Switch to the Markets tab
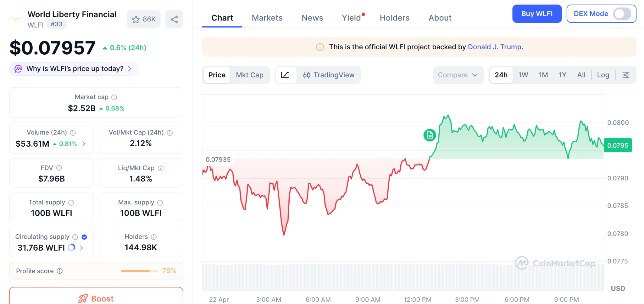 (267, 18)
